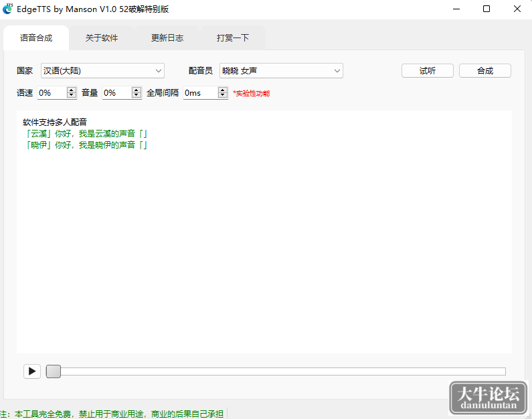Image resolution: width=532 pixels, height=419 pixels.
Task: Increase speech rate with the up arrow
Action: click(71, 90)
